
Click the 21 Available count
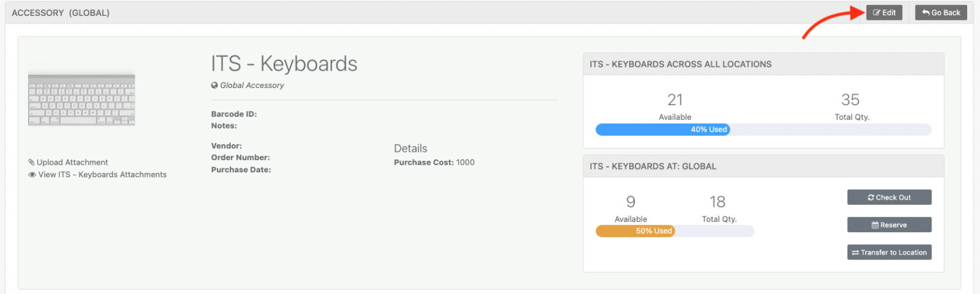coord(675,100)
